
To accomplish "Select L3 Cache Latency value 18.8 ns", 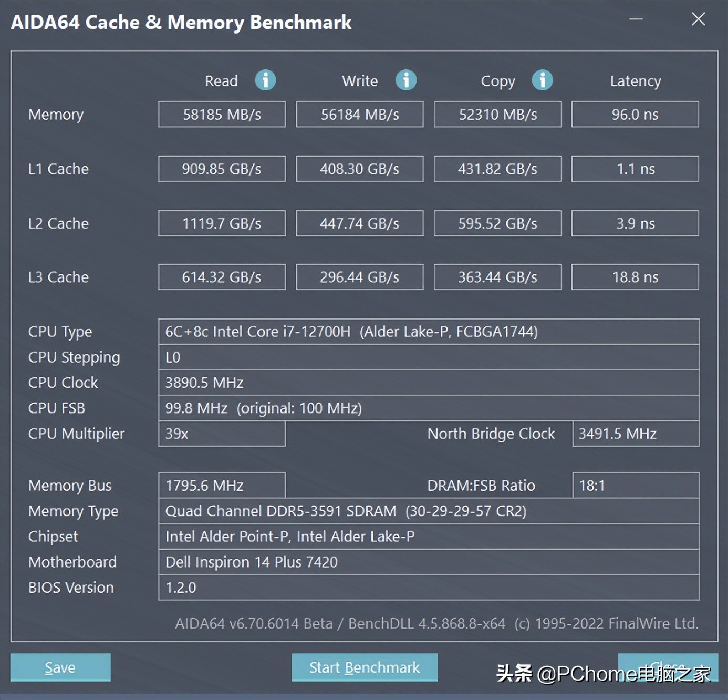I will pos(635,277).
